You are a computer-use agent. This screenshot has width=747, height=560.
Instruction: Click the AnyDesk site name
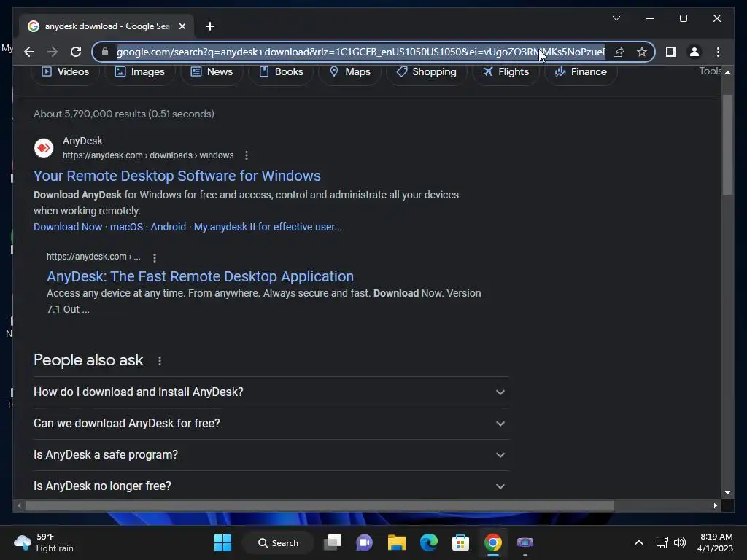pos(82,141)
